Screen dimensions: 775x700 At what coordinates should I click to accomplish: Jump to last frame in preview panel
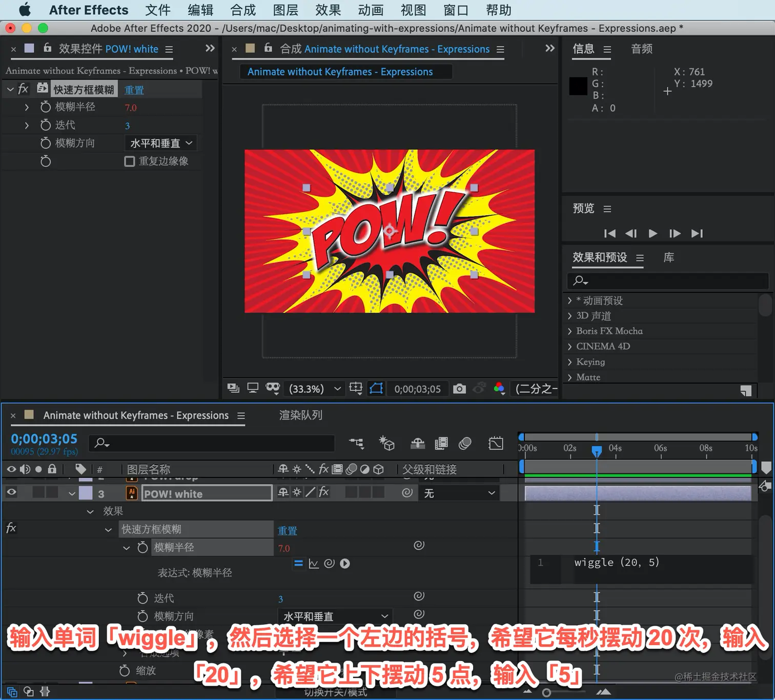697,233
